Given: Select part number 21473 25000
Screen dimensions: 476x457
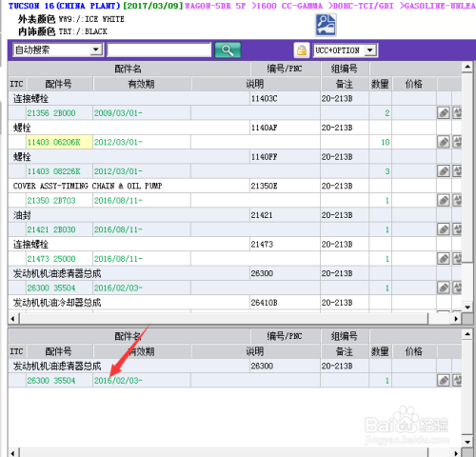Looking at the screenshot, I should tap(51, 259).
